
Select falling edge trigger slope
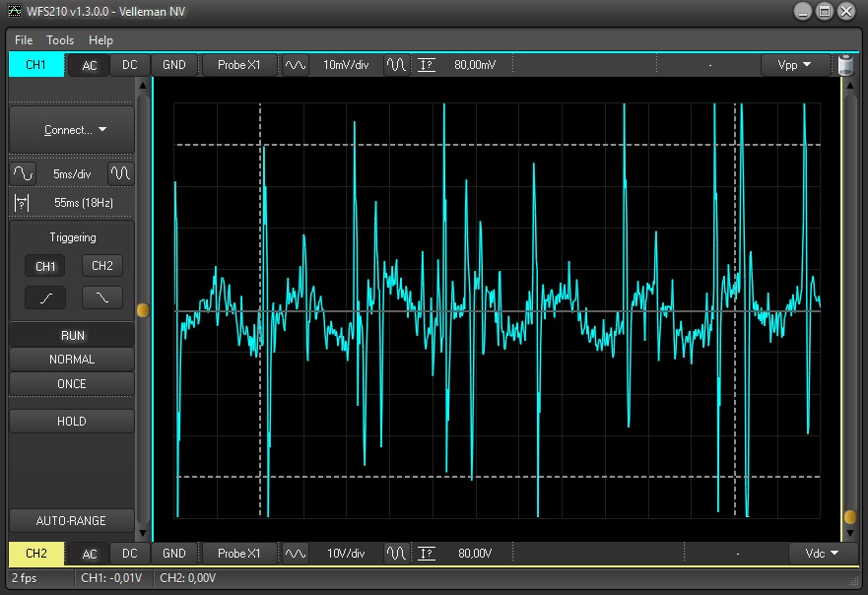coord(102,297)
